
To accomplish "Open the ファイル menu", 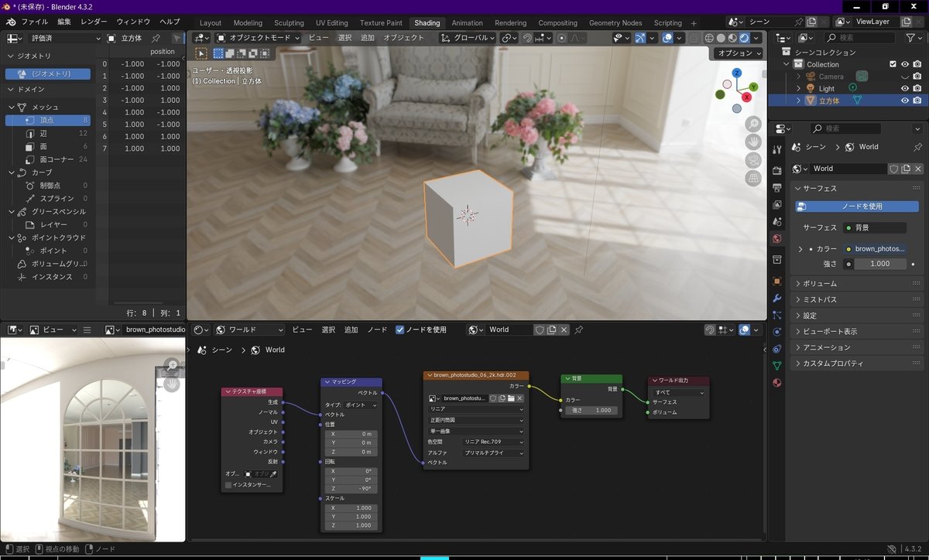I will [34, 22].
